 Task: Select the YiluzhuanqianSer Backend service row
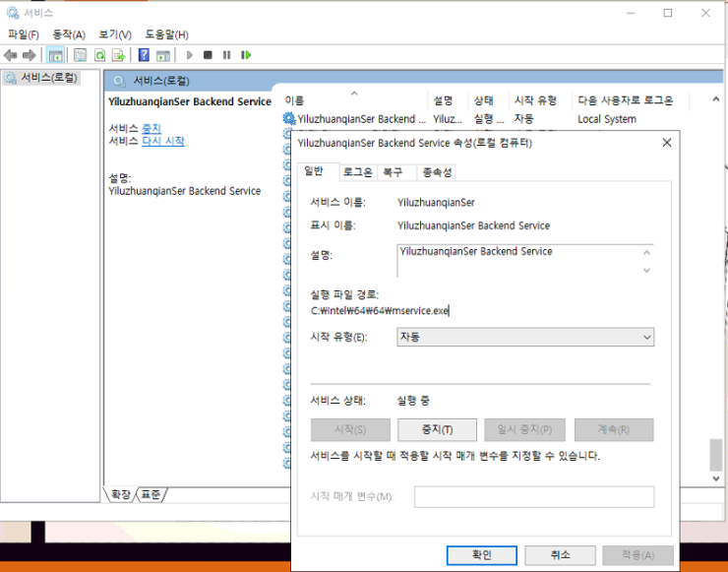coord(485,119)
